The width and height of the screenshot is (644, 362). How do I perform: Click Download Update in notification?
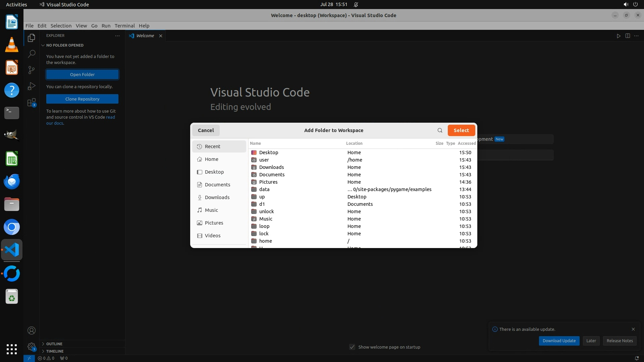[x=559, y=341]
